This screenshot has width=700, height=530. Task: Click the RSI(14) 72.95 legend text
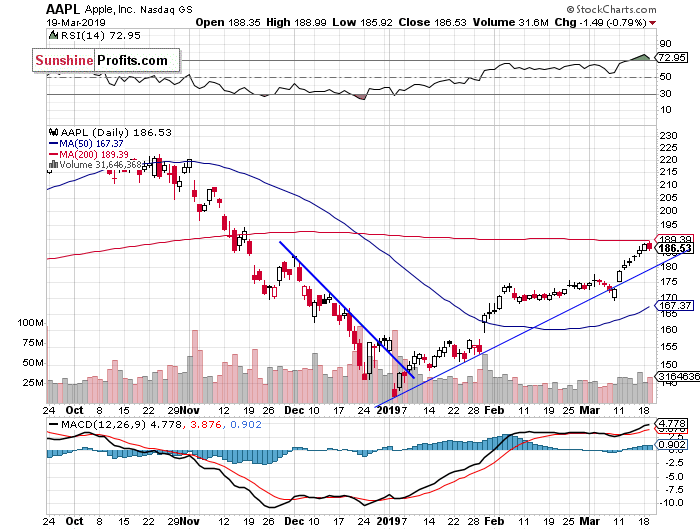point(101,35)
